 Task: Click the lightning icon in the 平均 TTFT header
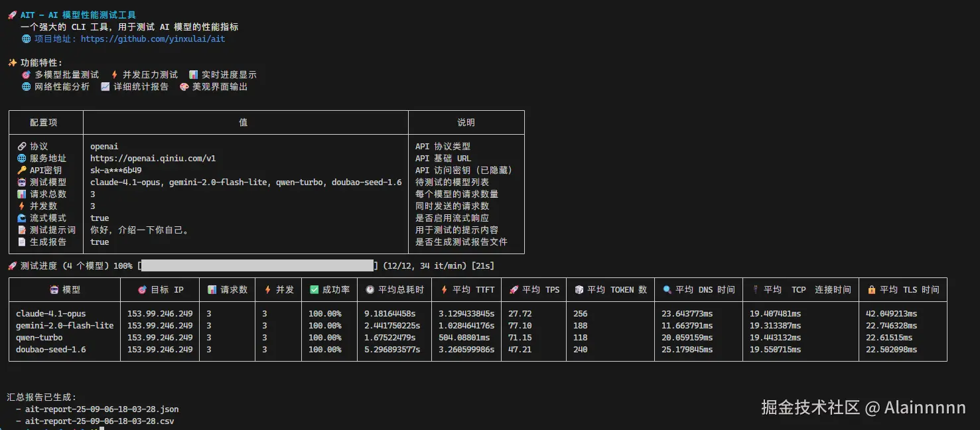point(444,290)
